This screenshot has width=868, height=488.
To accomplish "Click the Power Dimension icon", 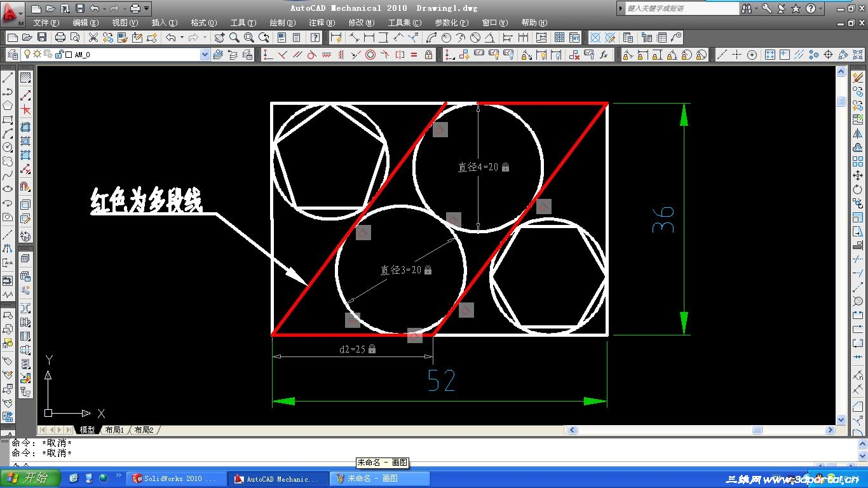I will [x=336, y=38].
